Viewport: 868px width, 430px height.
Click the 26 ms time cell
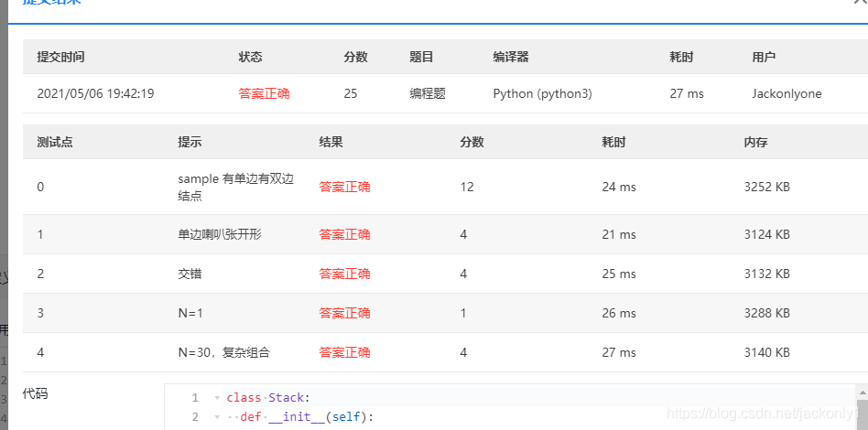pos(619,313)
